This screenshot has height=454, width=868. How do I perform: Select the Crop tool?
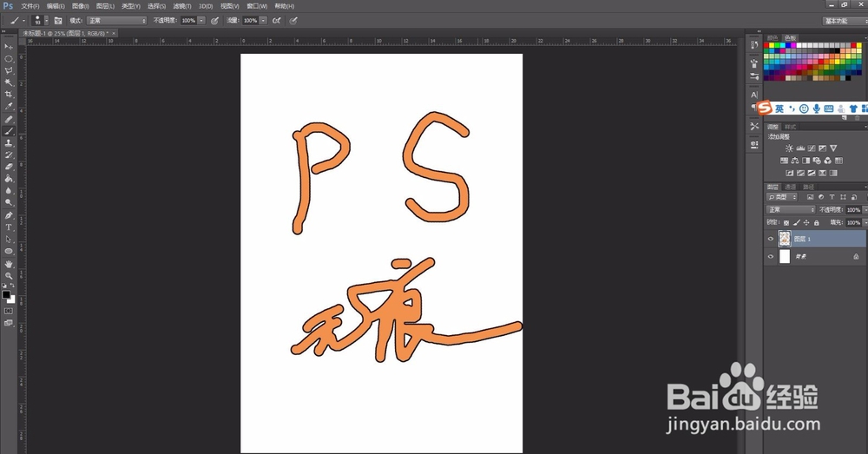pos(9,95)
